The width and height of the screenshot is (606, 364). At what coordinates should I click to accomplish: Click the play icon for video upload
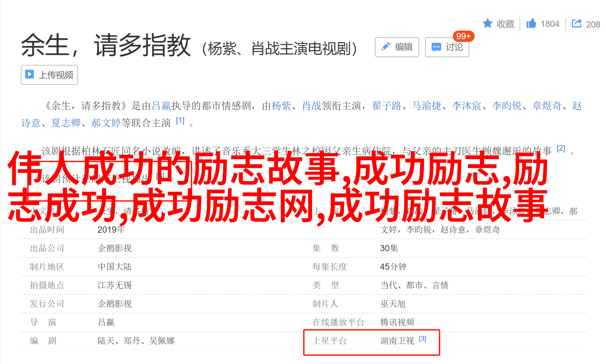tap(30, 74)
